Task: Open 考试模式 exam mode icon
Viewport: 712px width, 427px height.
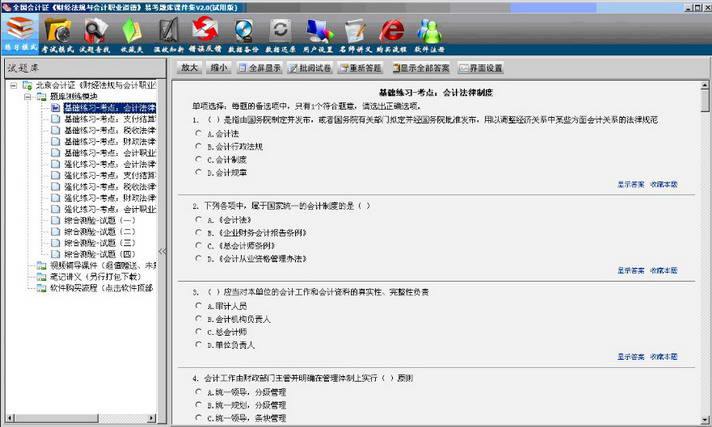Action: (58, 35)
